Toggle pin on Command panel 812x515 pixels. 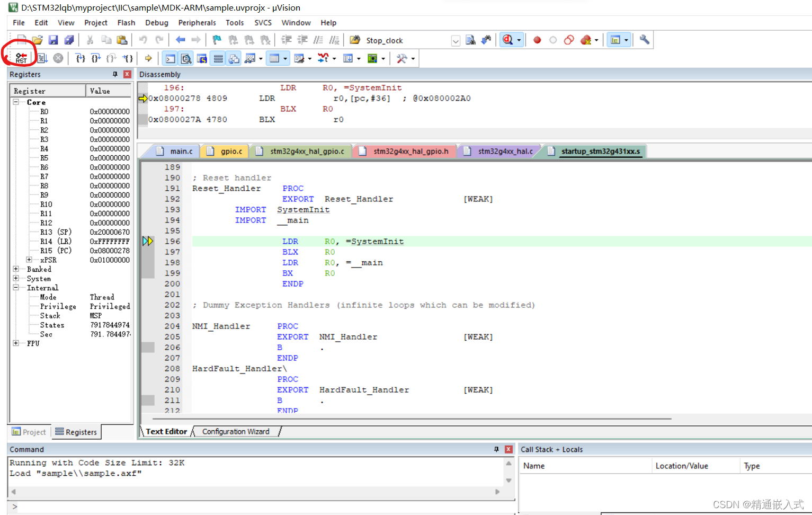[x=496, y=449]
